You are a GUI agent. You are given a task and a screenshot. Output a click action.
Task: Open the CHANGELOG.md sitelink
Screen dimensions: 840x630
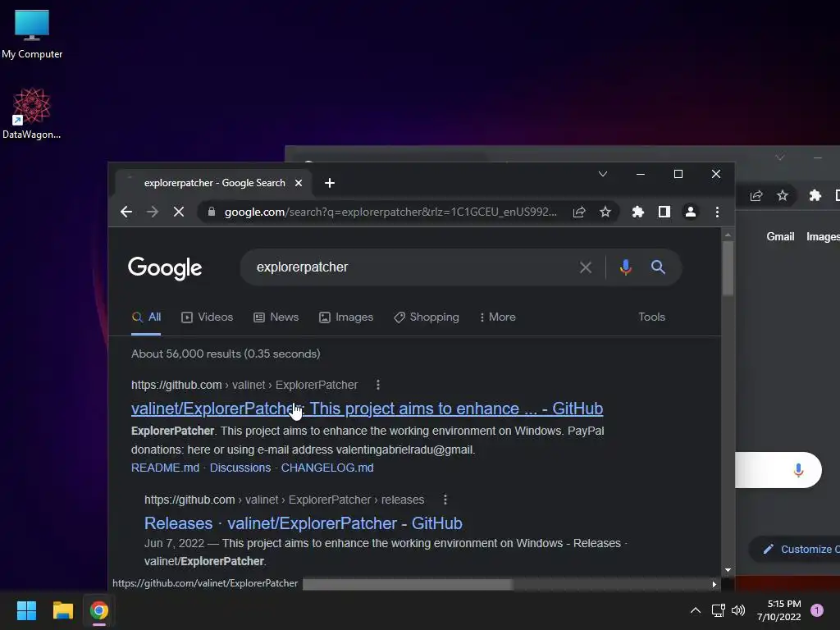(327, 468)
